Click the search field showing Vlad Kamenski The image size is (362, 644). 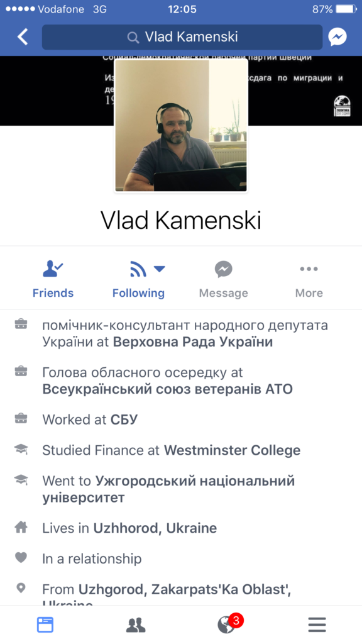[x=182, y=37]
